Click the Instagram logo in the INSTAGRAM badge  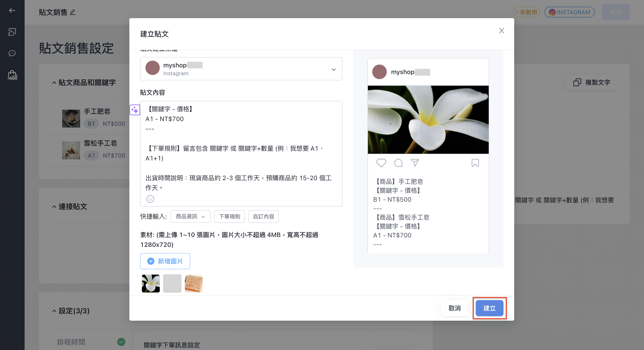tap(552, 12)
